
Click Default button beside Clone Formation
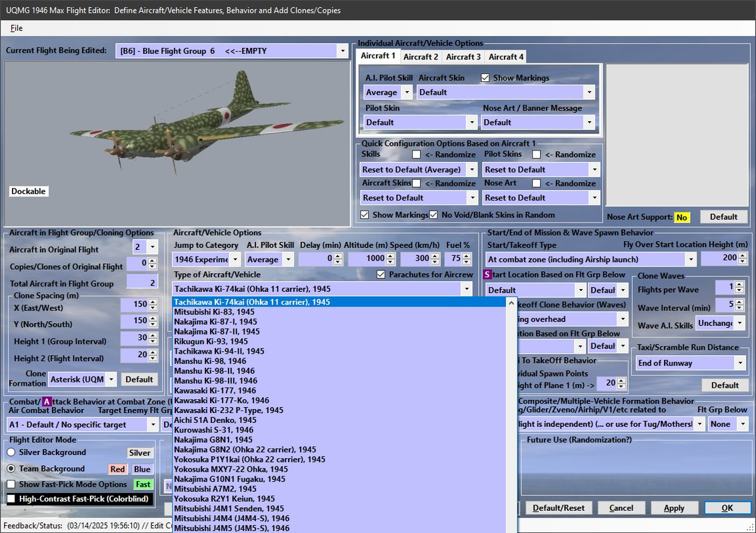coord(139,379)
